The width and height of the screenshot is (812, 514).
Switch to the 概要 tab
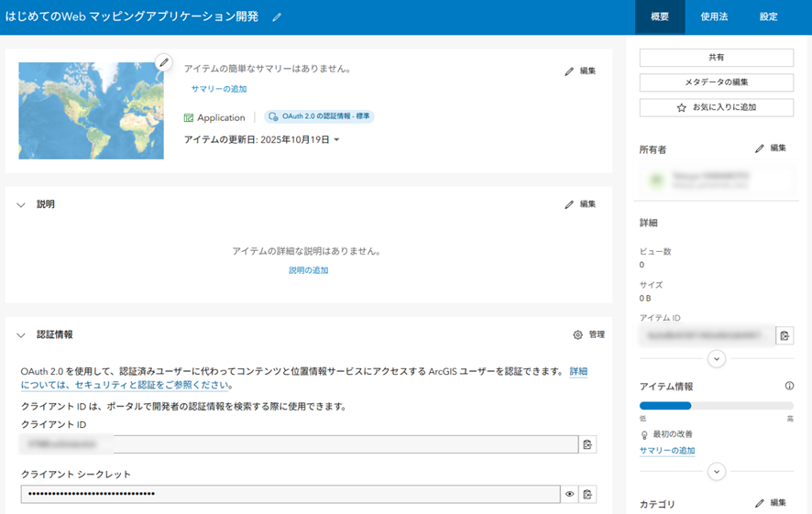point(660,17)
